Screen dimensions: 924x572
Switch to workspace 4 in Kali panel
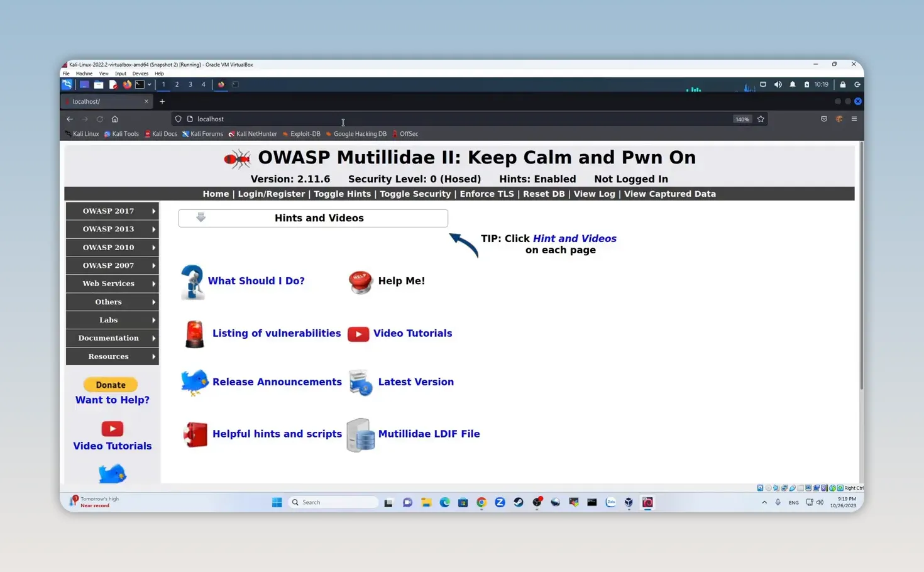click(204, 84)
